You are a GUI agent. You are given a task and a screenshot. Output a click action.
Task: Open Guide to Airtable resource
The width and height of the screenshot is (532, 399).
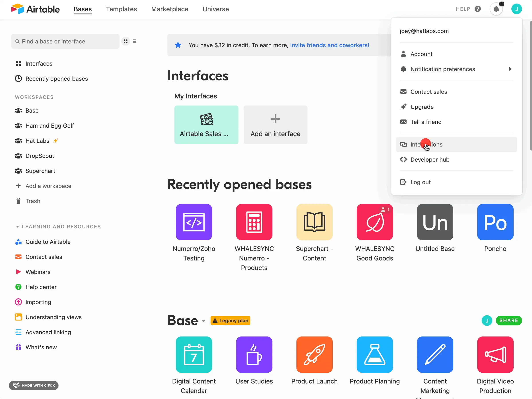(x=43, y=242)
